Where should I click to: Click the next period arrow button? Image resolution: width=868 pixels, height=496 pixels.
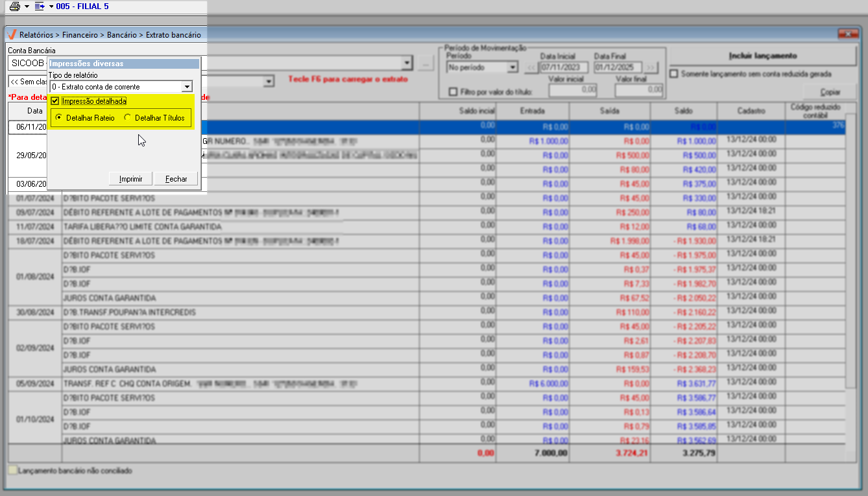(651, 67)
